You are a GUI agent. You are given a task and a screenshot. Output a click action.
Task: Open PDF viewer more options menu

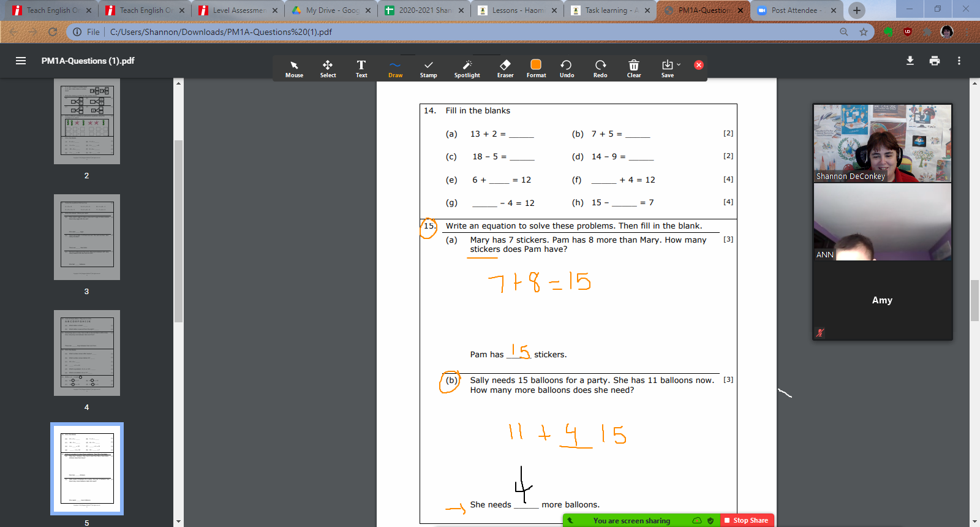click(x=959, y=61)
